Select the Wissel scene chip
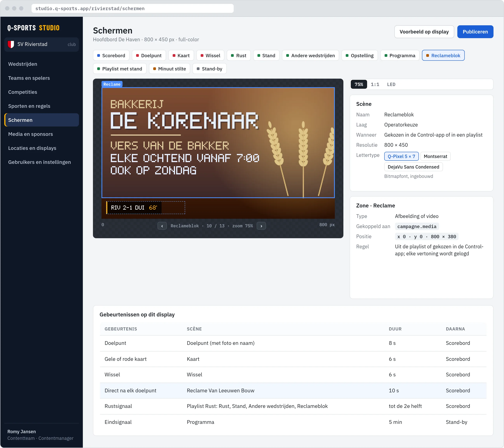Image resolution: width=504 pixels, height=448 pixels. pos(210,55)
